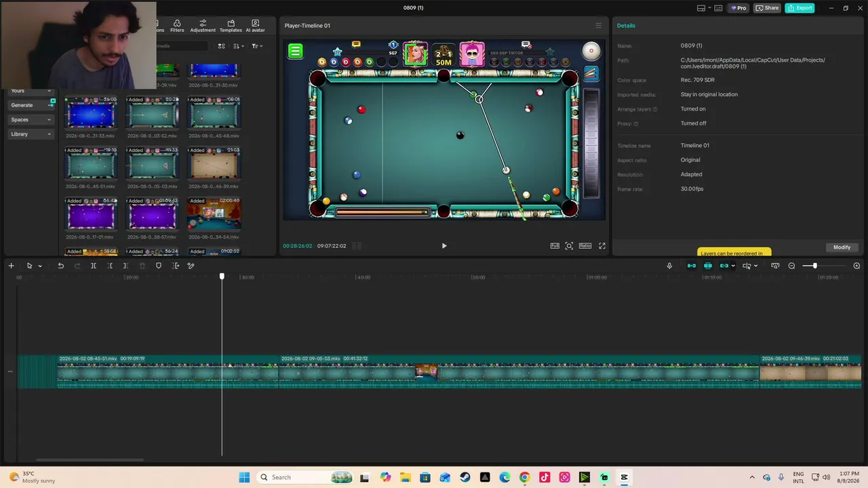This screenshot has width=868, height=488.
Task: Split the clip at the playhead
Action: [94, 266]
